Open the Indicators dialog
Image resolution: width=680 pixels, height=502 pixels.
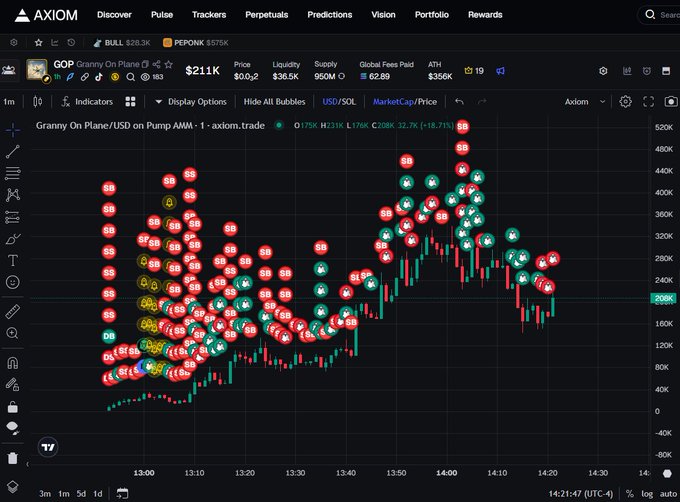[87, 102]
